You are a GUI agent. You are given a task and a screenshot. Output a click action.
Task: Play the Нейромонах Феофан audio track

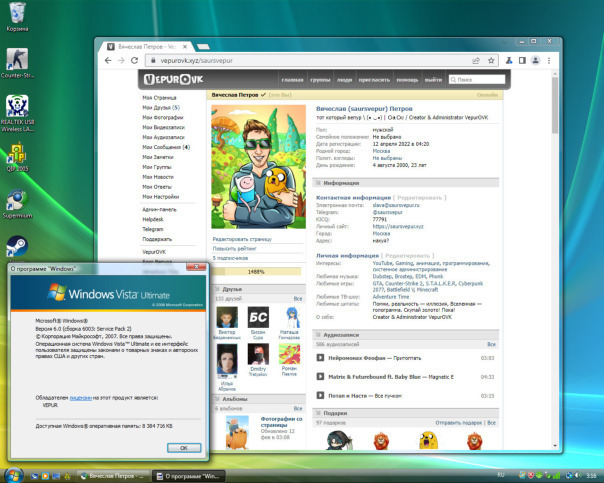(320, 358)
